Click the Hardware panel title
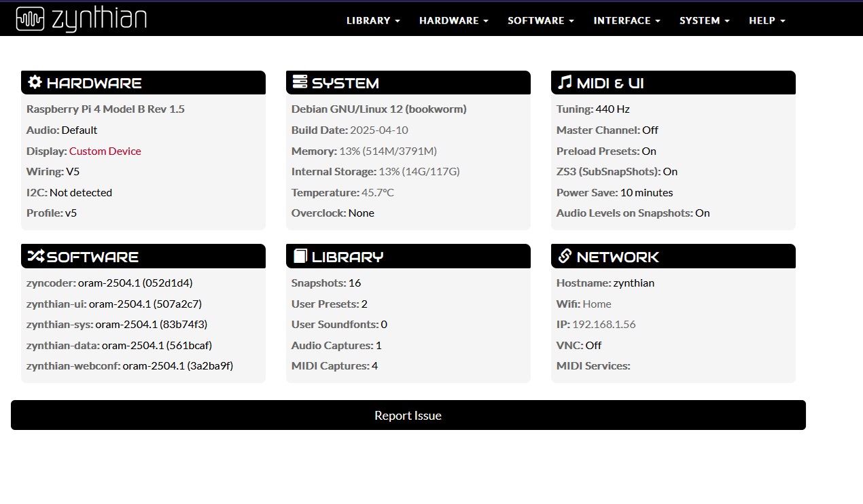863x504 pixels. [x=94, y=83]
